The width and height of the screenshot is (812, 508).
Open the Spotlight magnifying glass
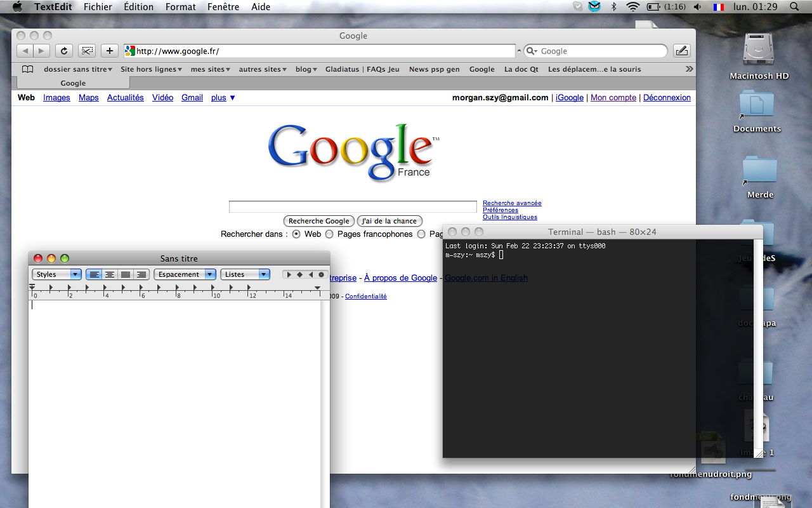tap(794, 7)
